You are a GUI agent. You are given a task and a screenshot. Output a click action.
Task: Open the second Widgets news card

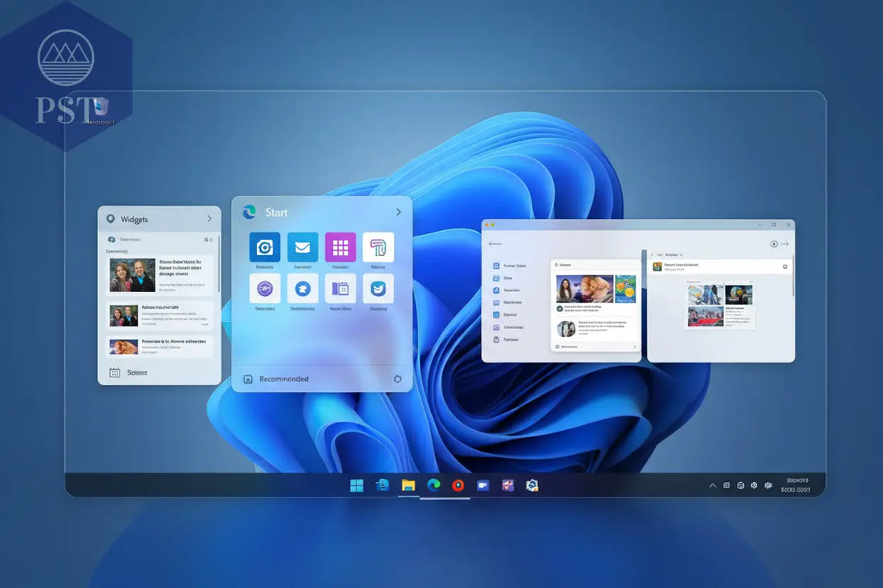(160, 316)
